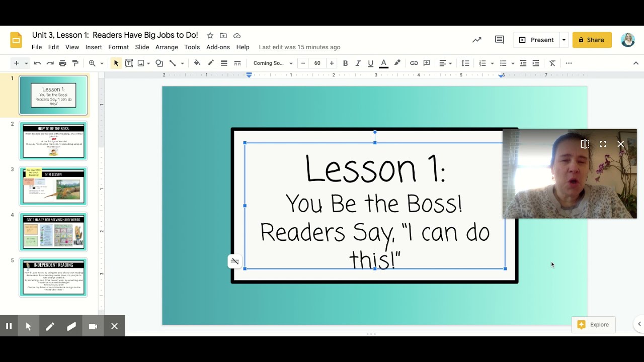Open the Edit menu
Viewport: 644px width, 362px height.
tap(54, 47)
